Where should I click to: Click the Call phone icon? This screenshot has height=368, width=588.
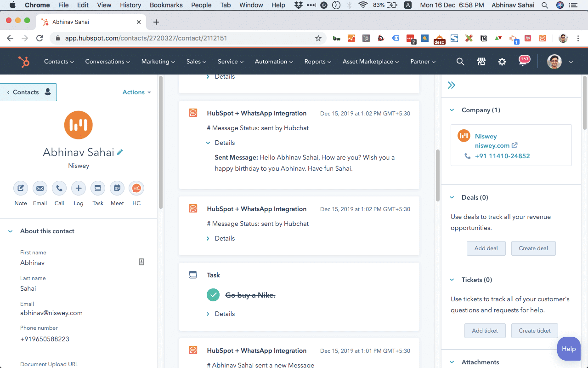pos(59,188)
